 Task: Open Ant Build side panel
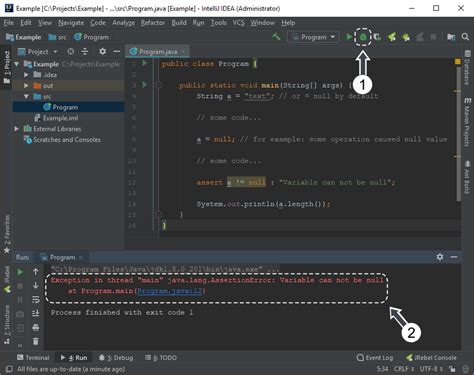tap(467, 177)
